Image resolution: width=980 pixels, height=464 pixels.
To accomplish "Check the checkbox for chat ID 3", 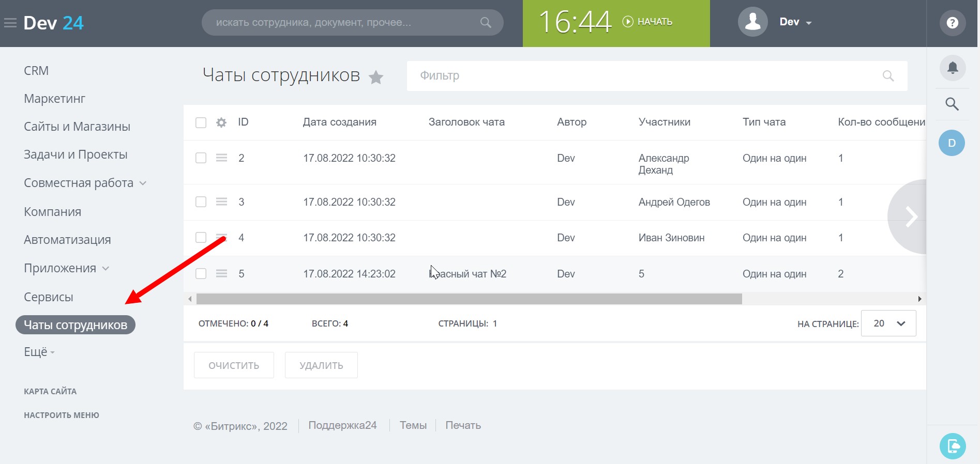I will tap(201, 202).
